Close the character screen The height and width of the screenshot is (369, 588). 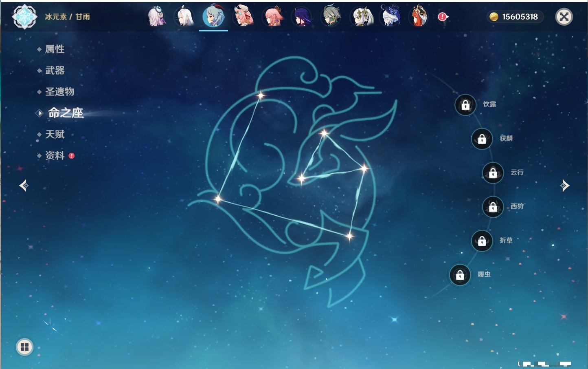coord(564,17)
